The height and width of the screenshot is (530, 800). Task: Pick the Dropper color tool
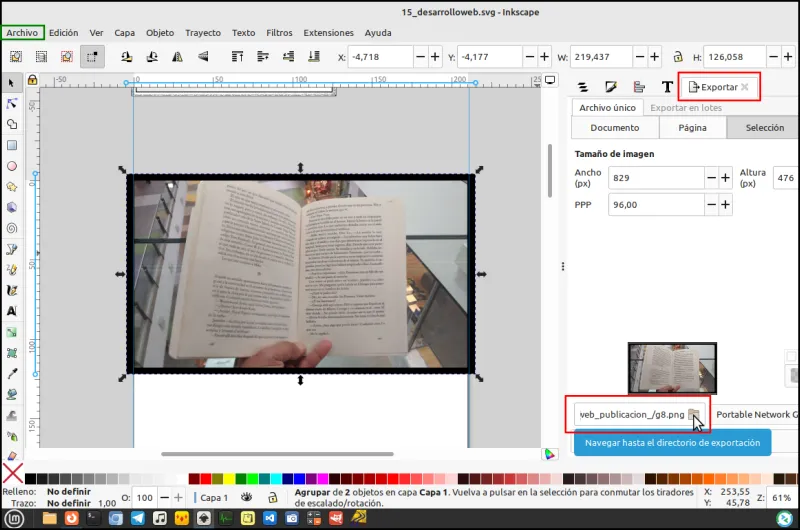12,374
